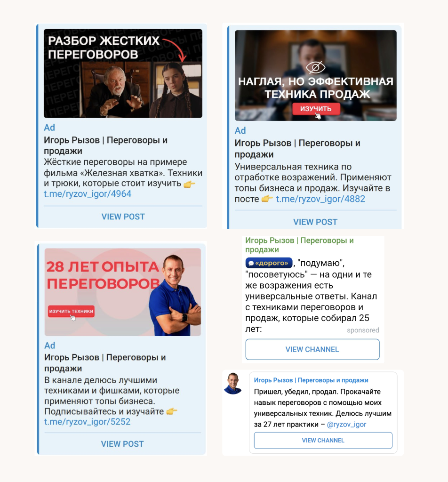Click VIEW POST under the objections technique ad

point(315,222)
